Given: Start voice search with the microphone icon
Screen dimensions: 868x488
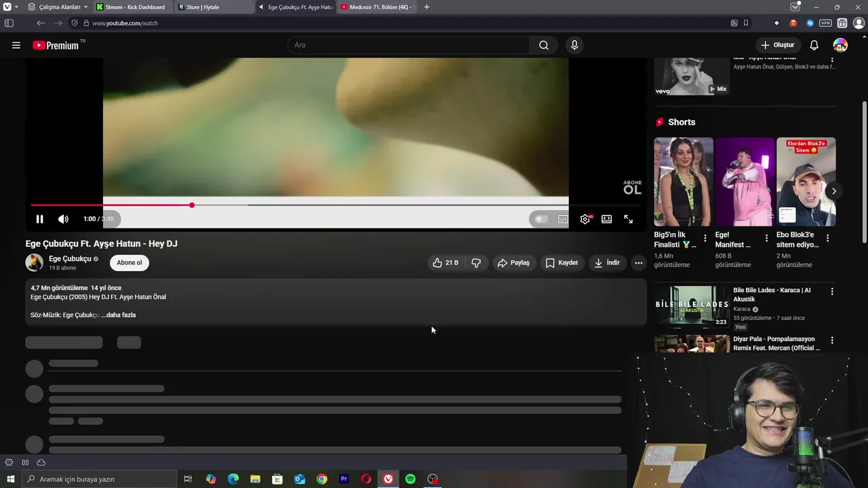Looking at the screenshot, I should click(x=574, y=45).
